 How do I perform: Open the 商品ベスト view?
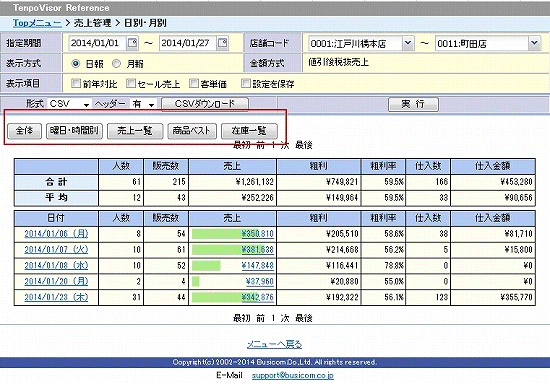(x=192, y=131)
